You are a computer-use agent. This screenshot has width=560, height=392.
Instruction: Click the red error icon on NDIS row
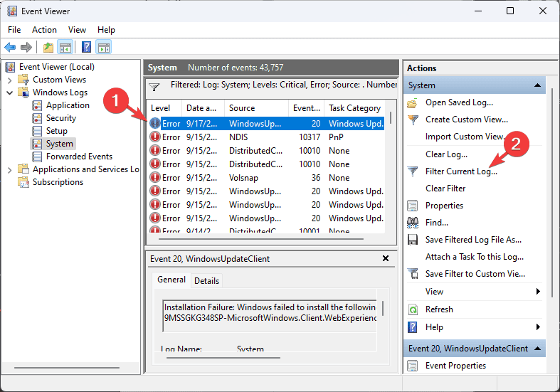click(155, 137)
